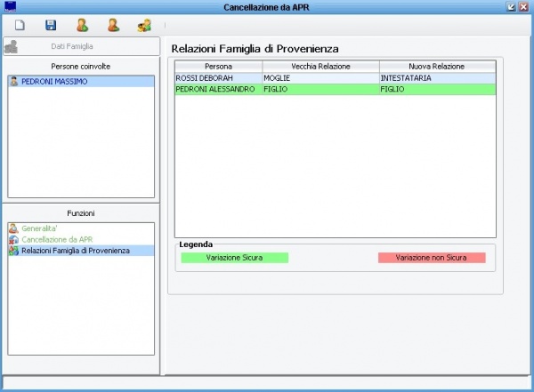
Task: Click the Vecchia Relazione column header
Action: tap(320, 67)
